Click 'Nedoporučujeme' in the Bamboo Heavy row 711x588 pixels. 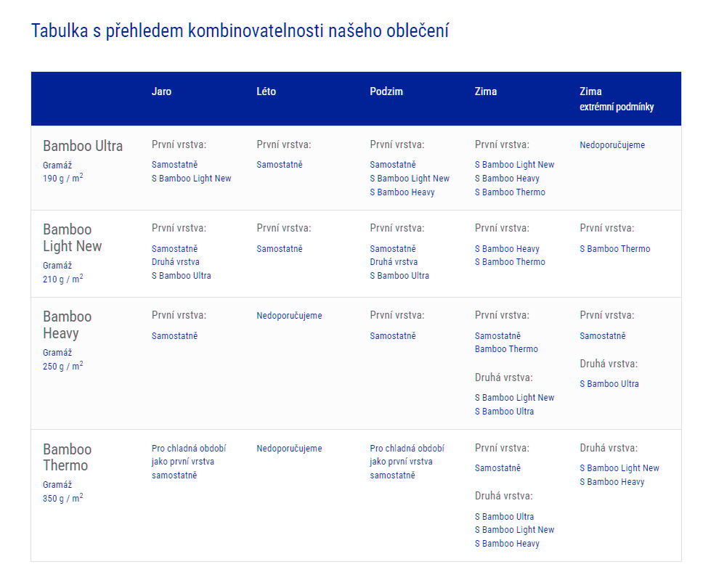pyautogui.click(x=289, y=316)
